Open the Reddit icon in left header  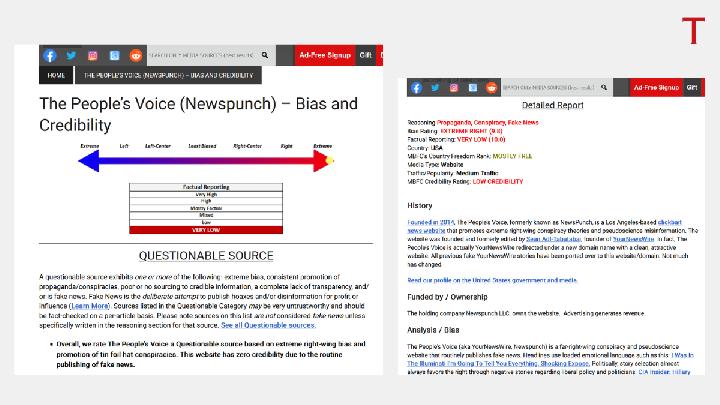(x=136, y=56)
